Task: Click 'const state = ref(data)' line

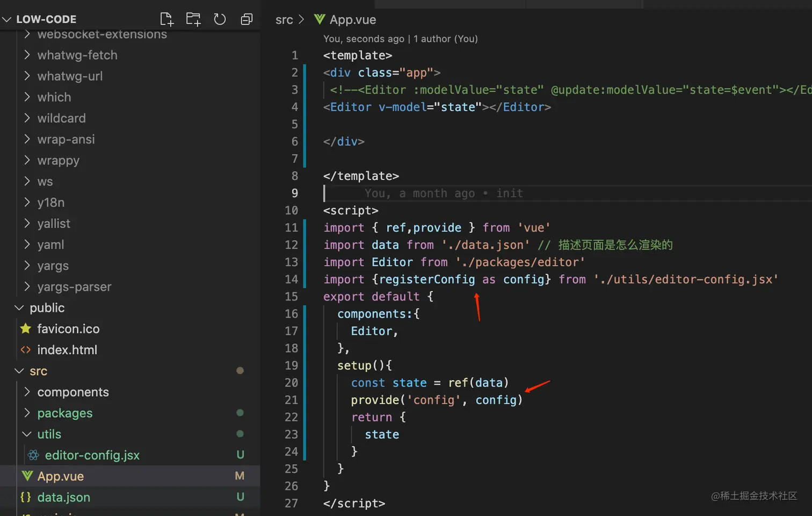Action: (430, 383)
